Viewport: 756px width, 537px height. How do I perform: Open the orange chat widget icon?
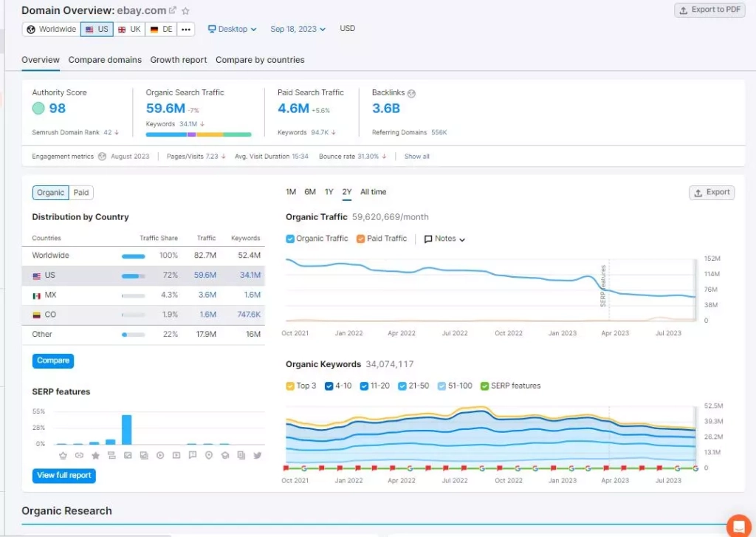739,527
